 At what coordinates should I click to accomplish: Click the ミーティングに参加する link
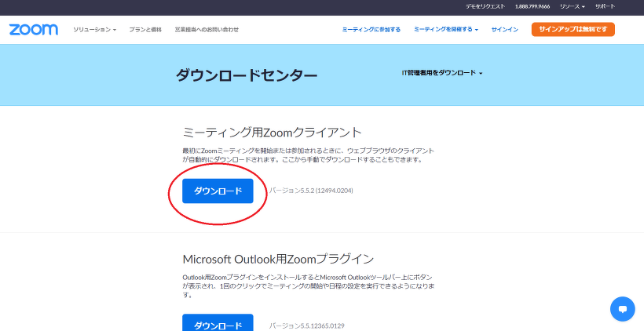point(371,30)
